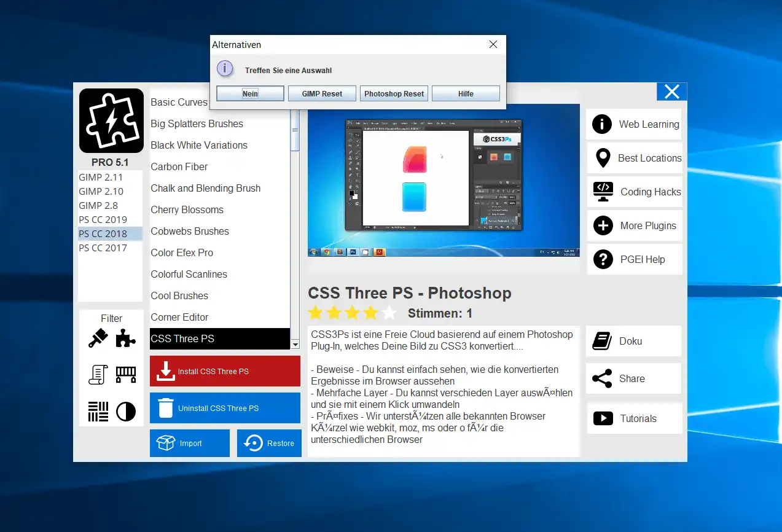Close the PGEI window with blue X

tap(672, 92)
